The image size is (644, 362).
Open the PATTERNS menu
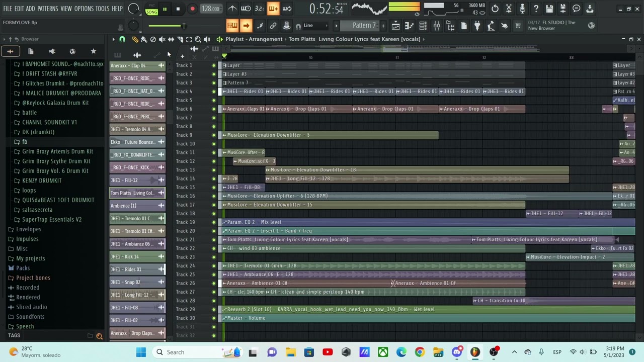coord(48,9)
